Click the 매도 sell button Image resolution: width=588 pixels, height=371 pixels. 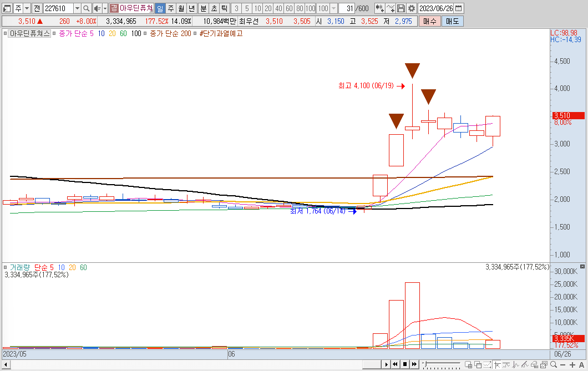click(x=452, y=22)
